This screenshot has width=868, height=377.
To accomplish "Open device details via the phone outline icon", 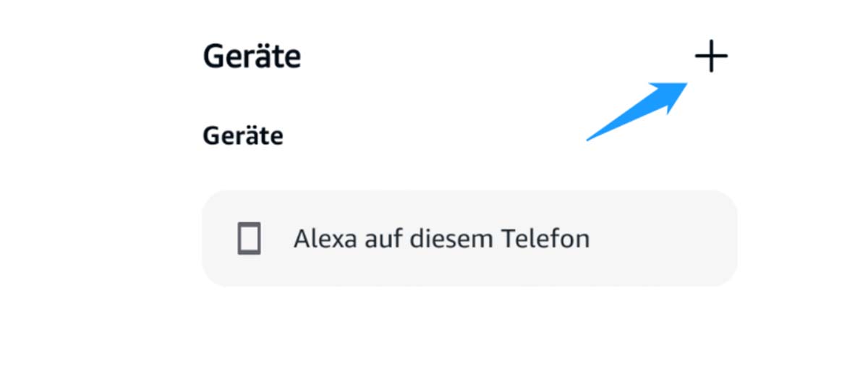I will click(x=249, y=239).
